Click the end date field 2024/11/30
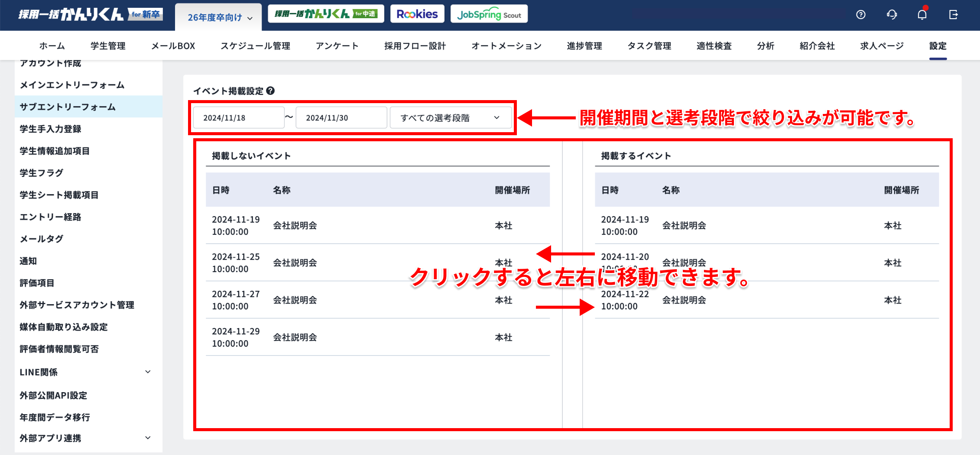This screenshot has height=455, width=980. click(341, 118)
